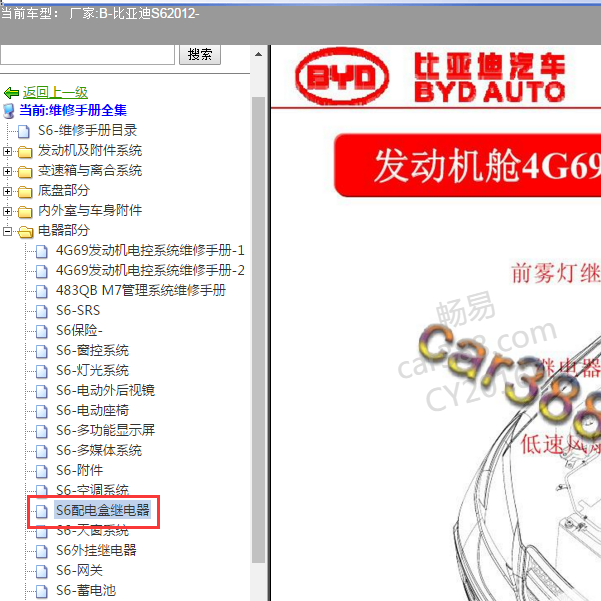
Task: Open 4G69发动机电控系统维修手册-1
Action: point(150,250)
